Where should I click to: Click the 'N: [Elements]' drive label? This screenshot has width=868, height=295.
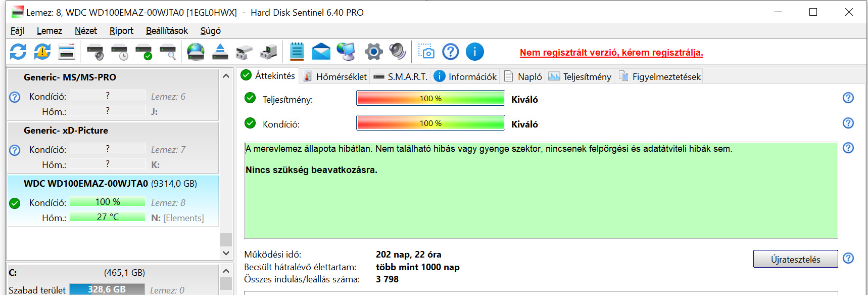[177, 218]
